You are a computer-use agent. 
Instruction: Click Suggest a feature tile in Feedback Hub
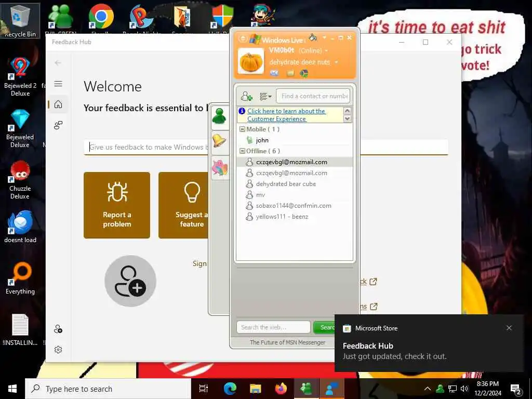[x=183, y=205]
